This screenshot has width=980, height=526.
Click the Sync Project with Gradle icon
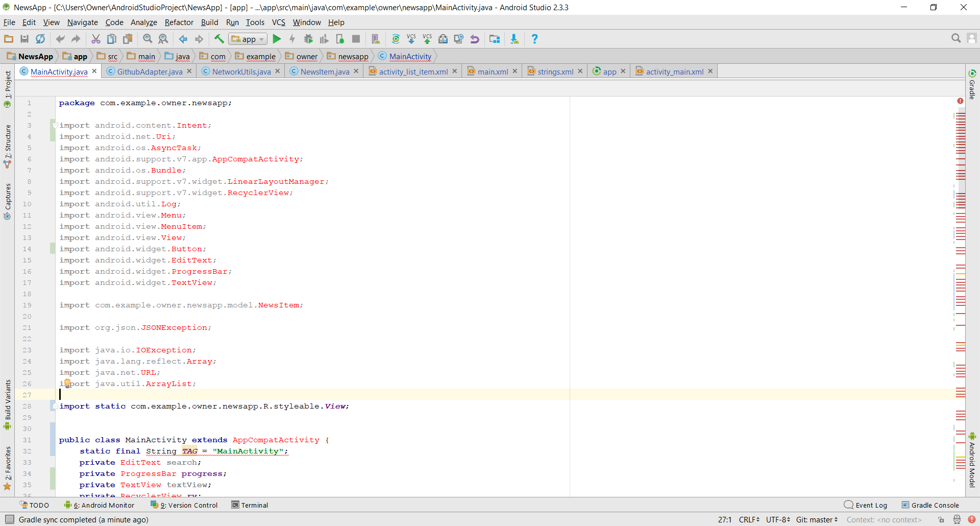click(396, 39)
